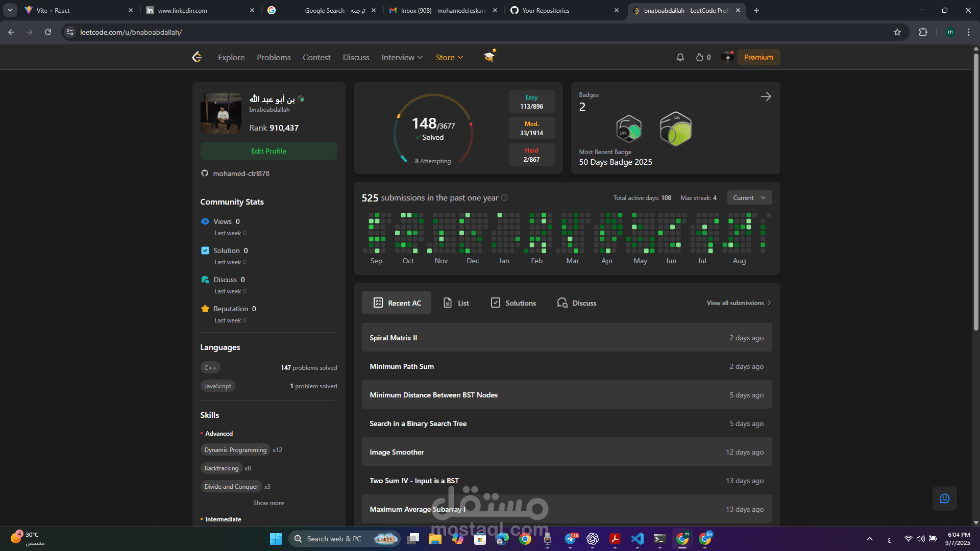The height and width of the screenshot is (551, 980).
Task: Expand the Store dropdown menu
Action: tap(449, 57)
